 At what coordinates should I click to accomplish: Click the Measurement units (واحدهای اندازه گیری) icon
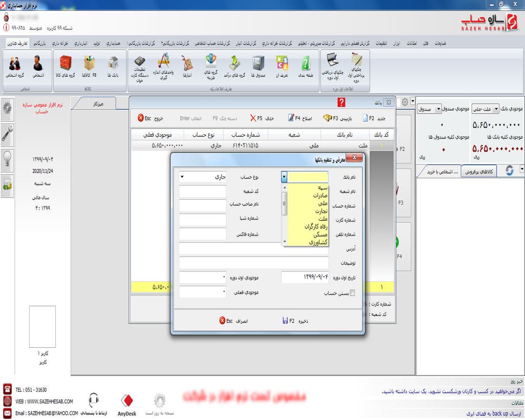pos(164,66)
